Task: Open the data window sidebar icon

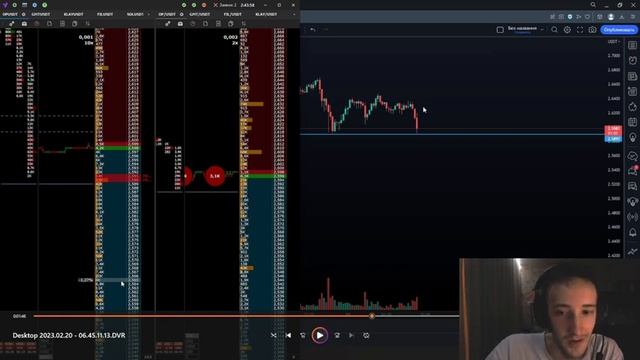Action: pos(633,91)
